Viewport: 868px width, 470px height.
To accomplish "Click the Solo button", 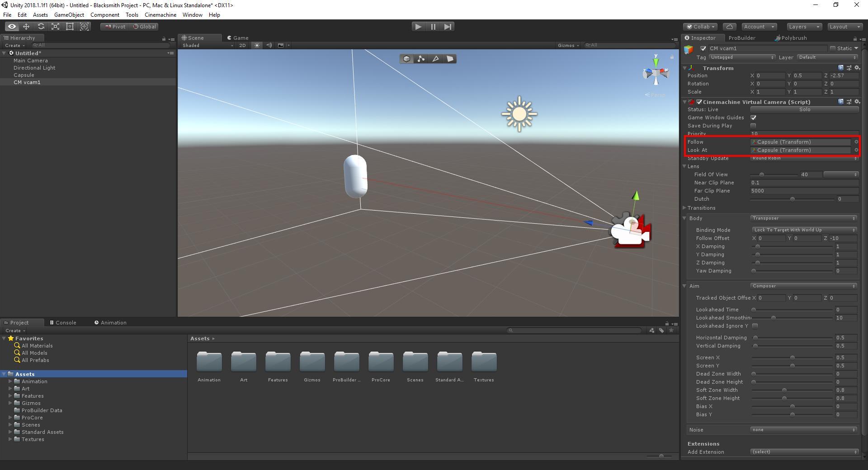I will pos(804,109).
